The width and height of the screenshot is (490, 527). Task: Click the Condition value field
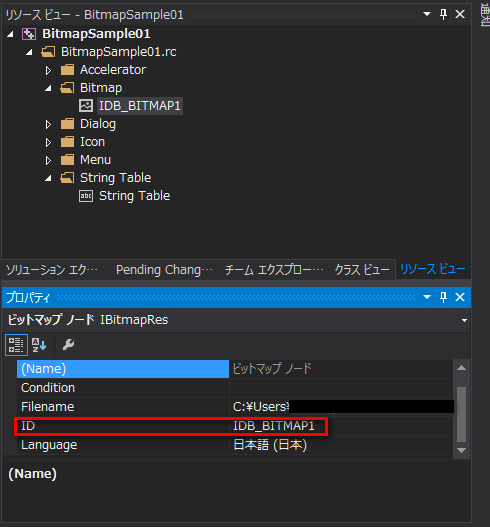(x=341, y=388)
